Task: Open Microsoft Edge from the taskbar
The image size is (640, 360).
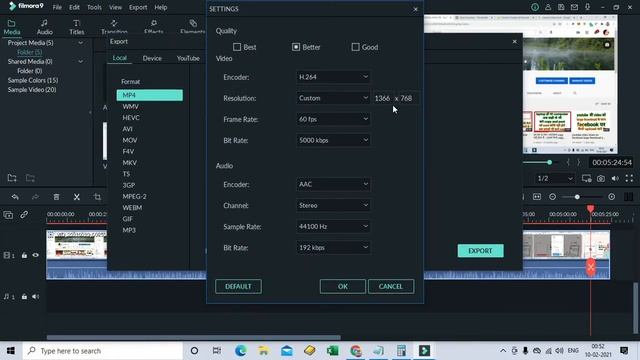Action: 240,351
